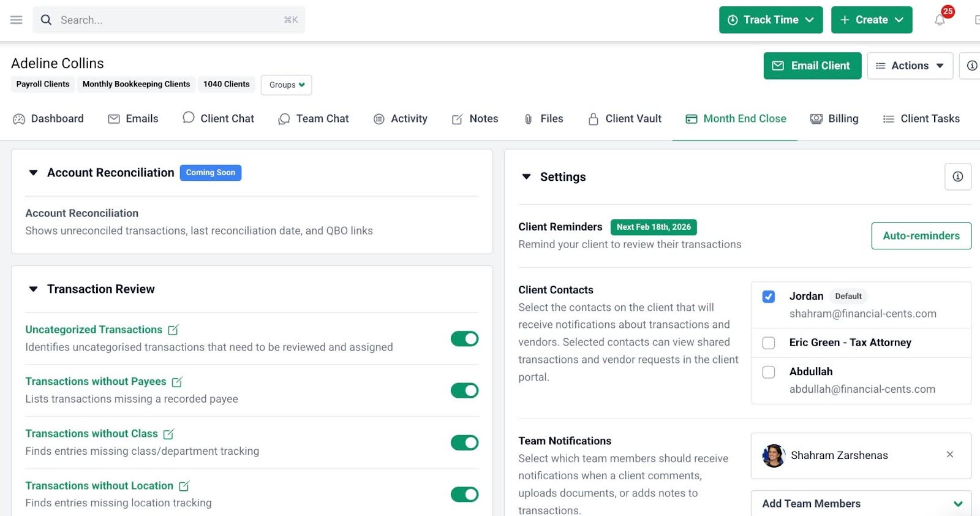The width and height of the screenshot is (980, 516).
Task: Expand the Groups dropdown
Action: (x=286, y=85)
